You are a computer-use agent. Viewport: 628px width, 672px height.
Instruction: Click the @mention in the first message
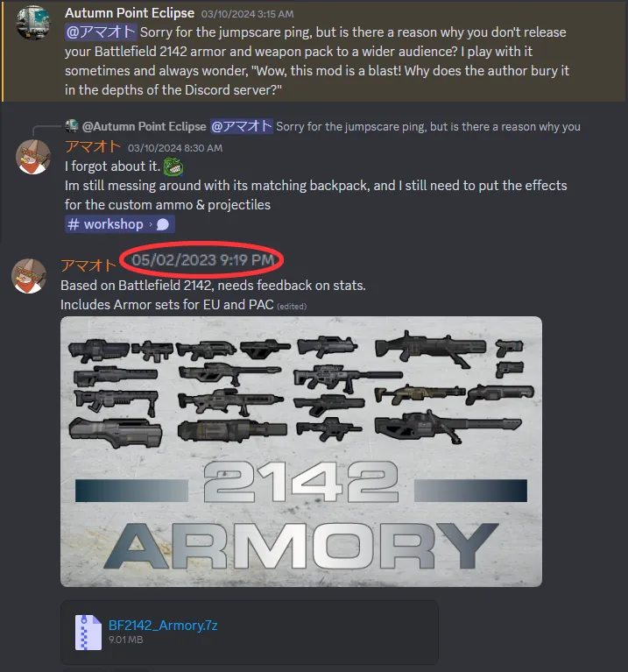pyautogui.click(x=101, y=32)
